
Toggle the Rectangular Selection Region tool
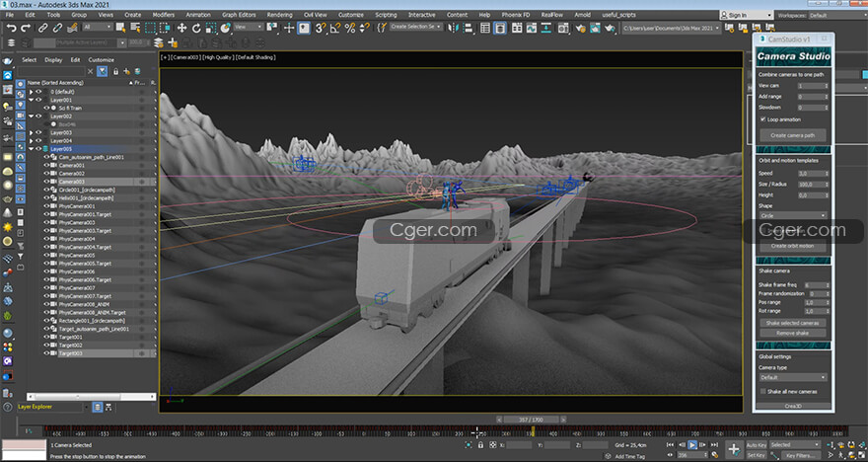(x=151, y=27)
